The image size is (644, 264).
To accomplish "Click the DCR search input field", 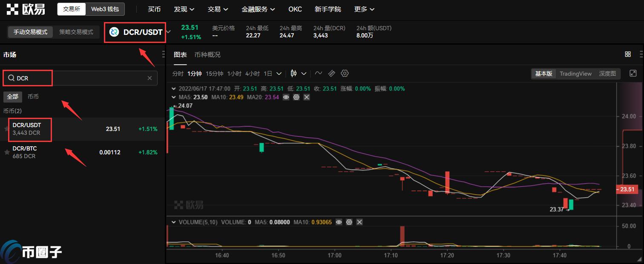I will click(80, 78).
